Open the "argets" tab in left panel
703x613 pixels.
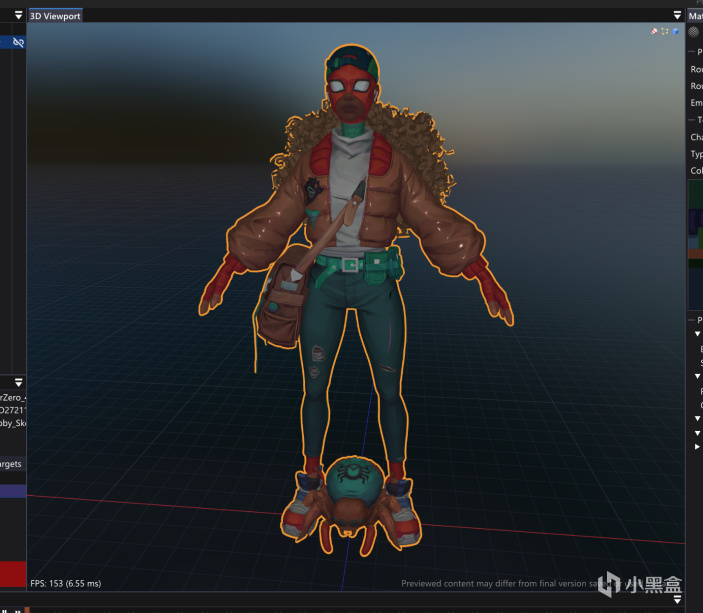[11, 464]
